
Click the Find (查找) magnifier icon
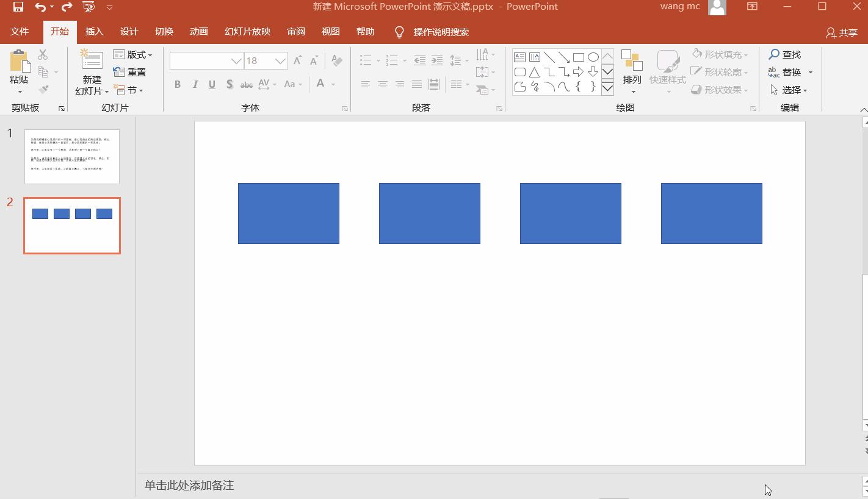(774, 55)
